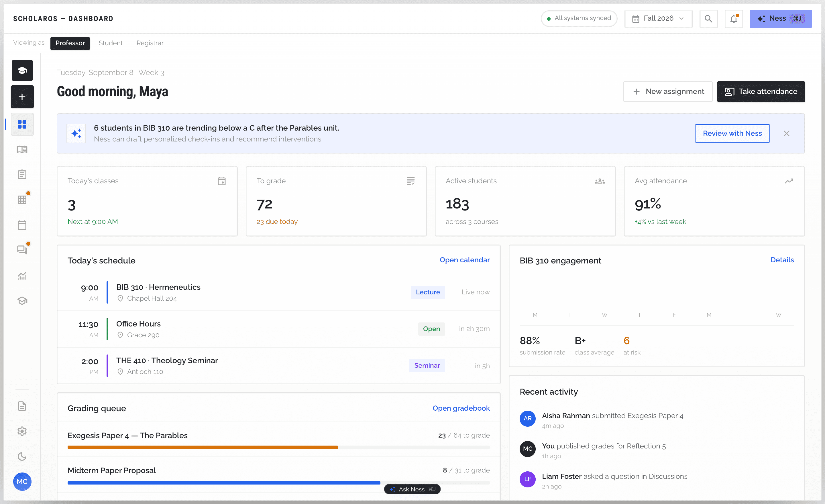Click the list icon in To grade card

click(411, 181)
